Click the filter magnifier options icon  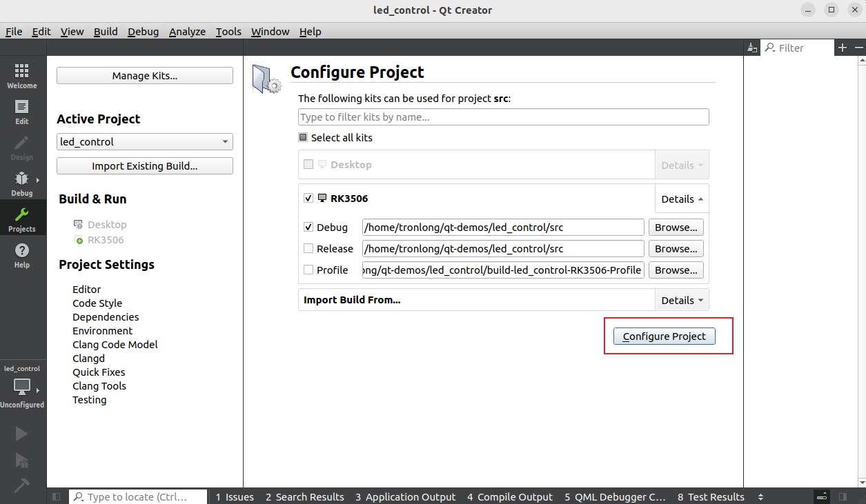click(770, 48)
